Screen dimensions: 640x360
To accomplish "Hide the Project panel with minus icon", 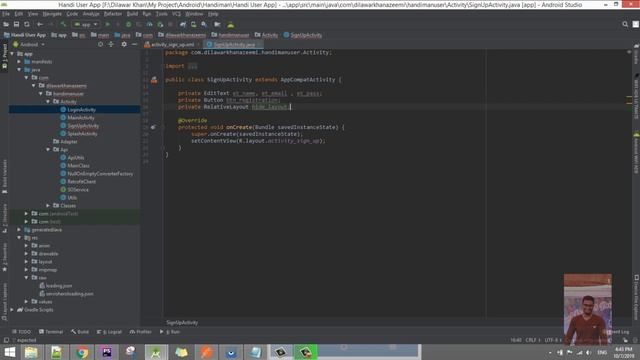I will coord(134,44).
